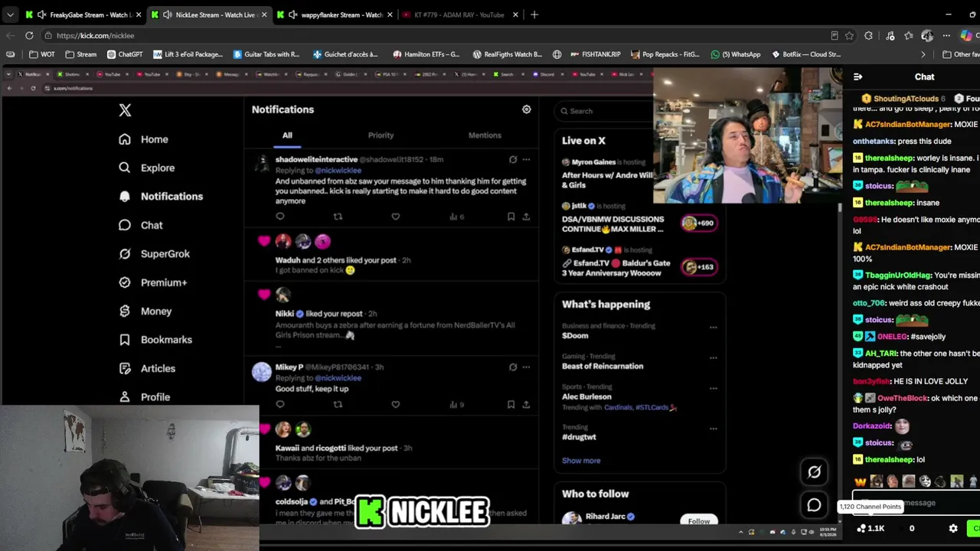The height and width of the screenshot is (551, 980).
Task: Repost Mikey P's post
Action: click(338, 404)
